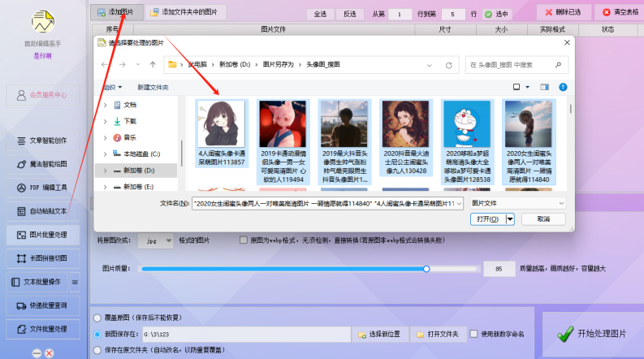Click the gray minus icon at the sidebar bottom
This screenshot has height=359, width=644.
[37, 353]
